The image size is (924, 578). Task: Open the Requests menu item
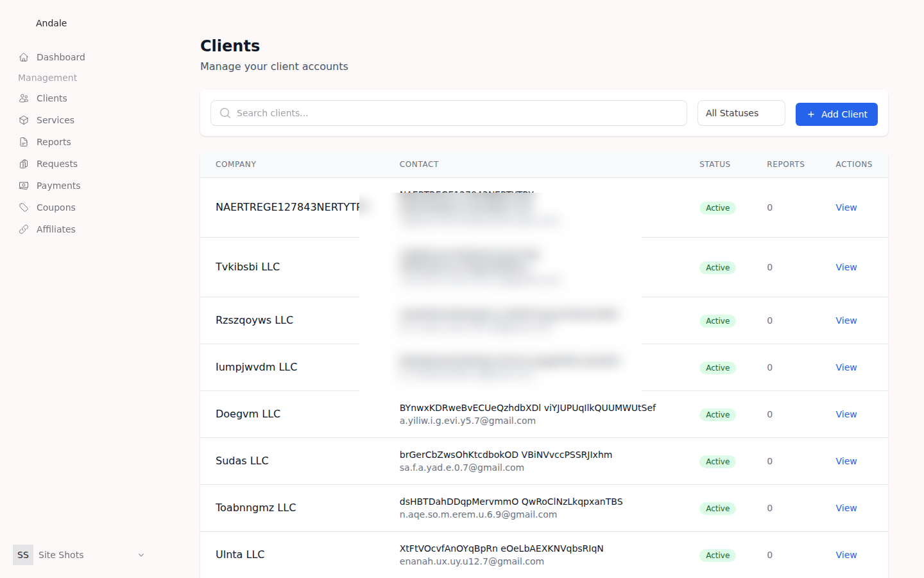click(x=82, y=164)
